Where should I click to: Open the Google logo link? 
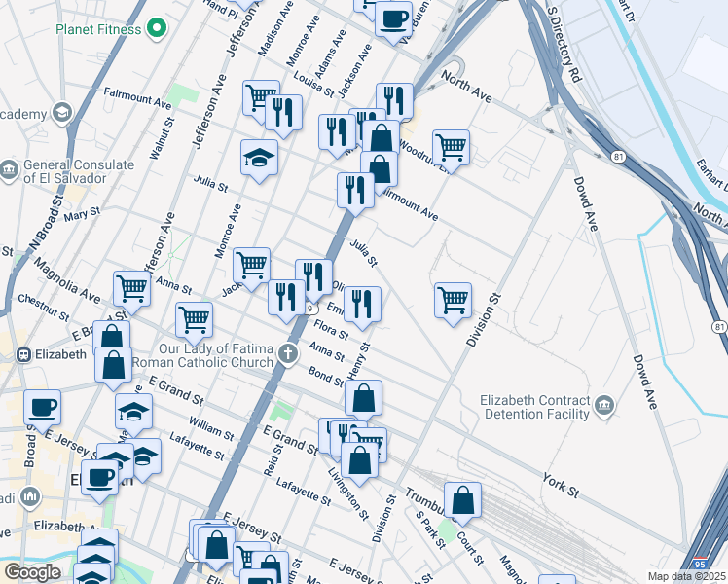click(x=32, y=572)
